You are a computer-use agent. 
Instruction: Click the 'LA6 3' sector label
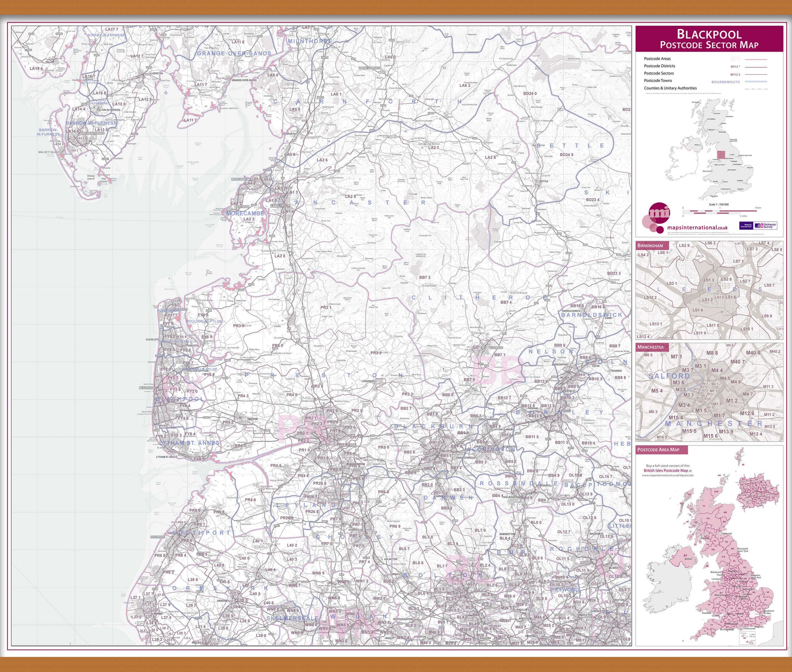pyautogui.click(x=464, y=85)
